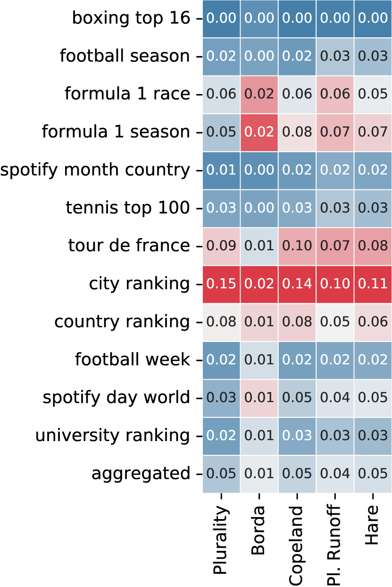
Task: Click the university ranking row label
Action: [x=112, y=435]
